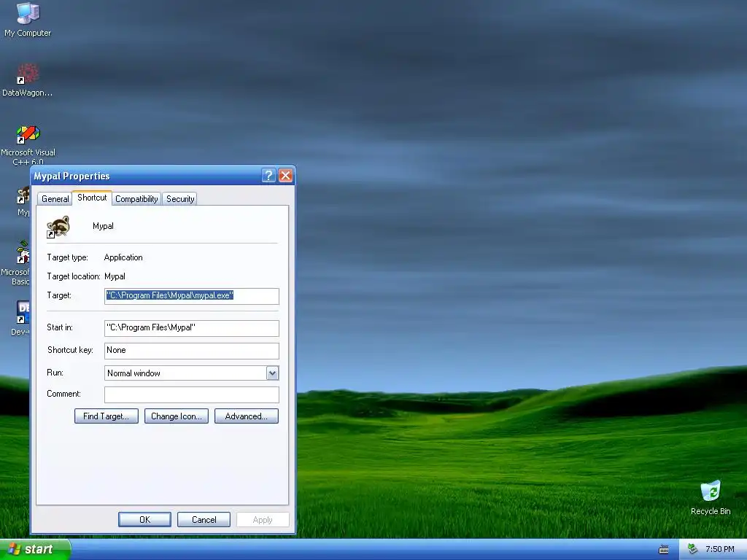The height and width of the screenshot is (560, 747).
Task: Select the Dev-C++ desktop shortcut icon
Action: point(23,312)
